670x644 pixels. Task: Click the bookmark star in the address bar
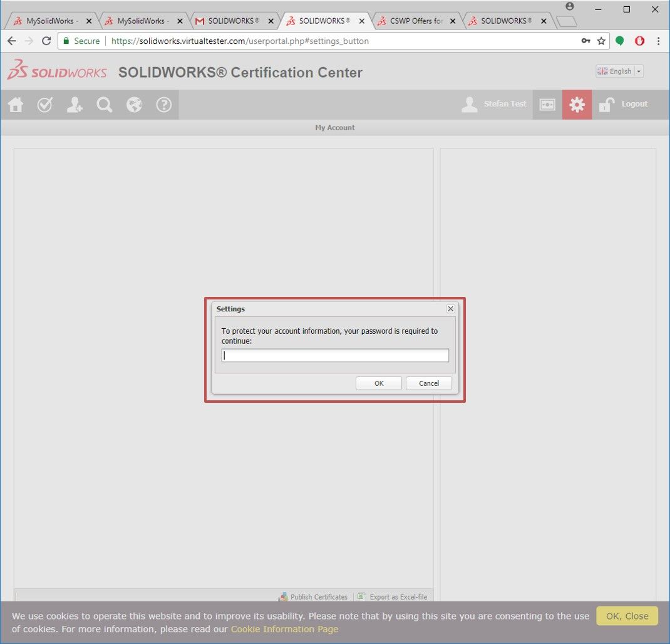[601, 41]
